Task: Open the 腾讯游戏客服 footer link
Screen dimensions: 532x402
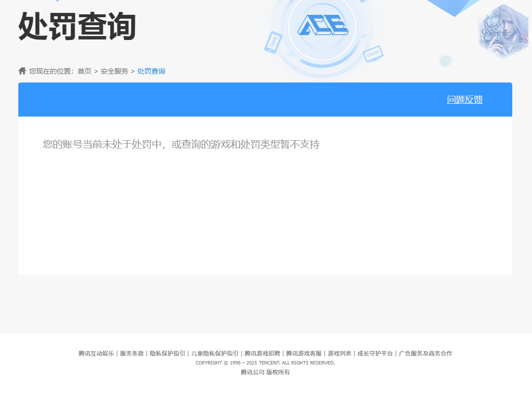Action: point(304,354)
